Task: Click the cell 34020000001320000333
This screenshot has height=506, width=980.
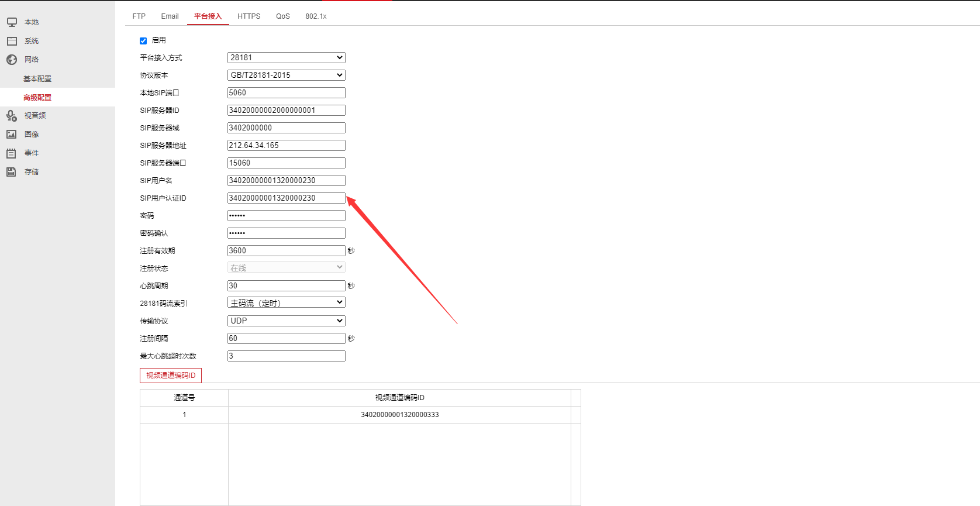Action: click(x=400, y=415)
